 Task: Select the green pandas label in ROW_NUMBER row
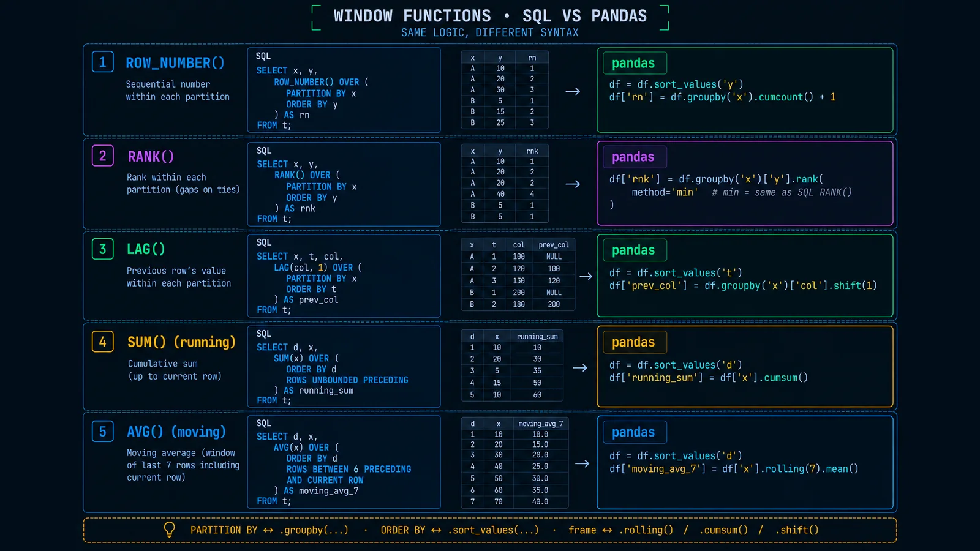click(x=633, y=63)
